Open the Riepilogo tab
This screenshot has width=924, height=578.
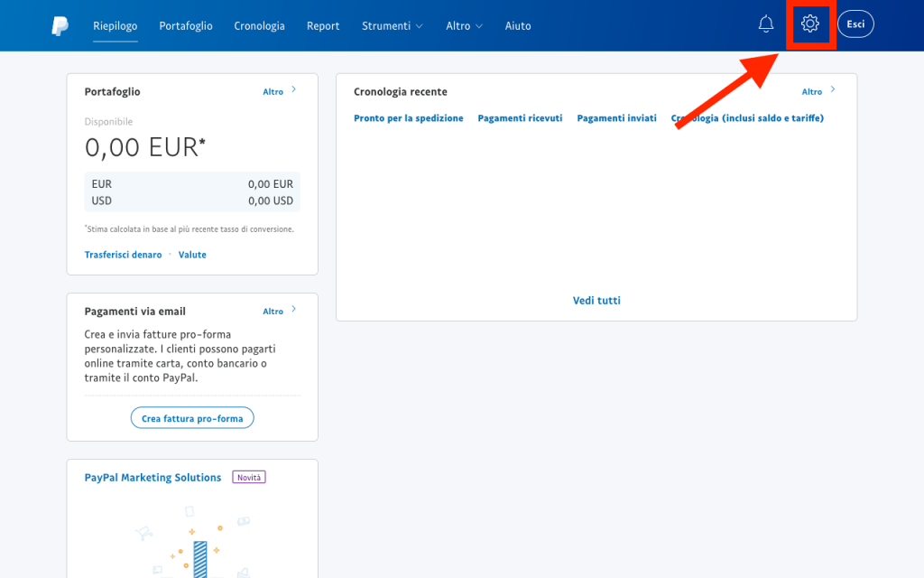coord(115,26)
